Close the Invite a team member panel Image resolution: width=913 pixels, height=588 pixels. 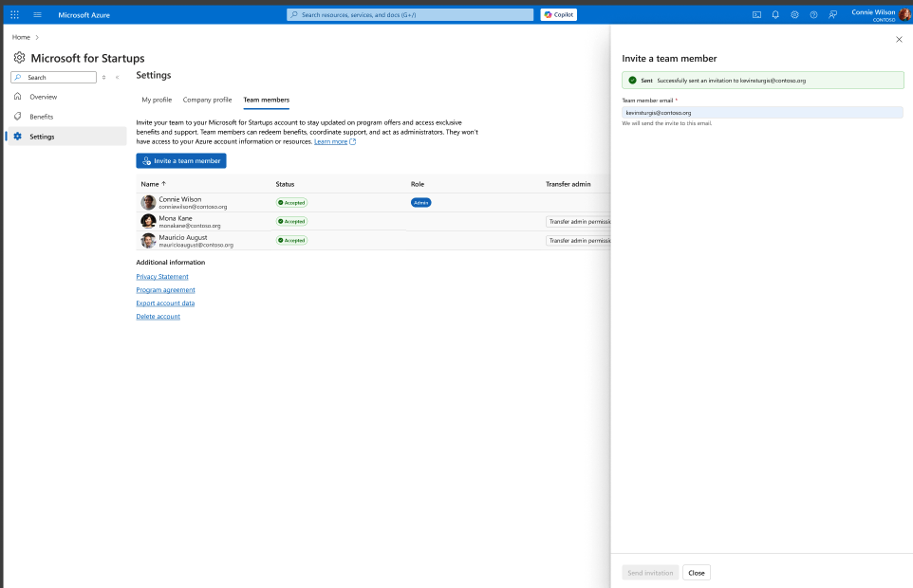(899, 40)
